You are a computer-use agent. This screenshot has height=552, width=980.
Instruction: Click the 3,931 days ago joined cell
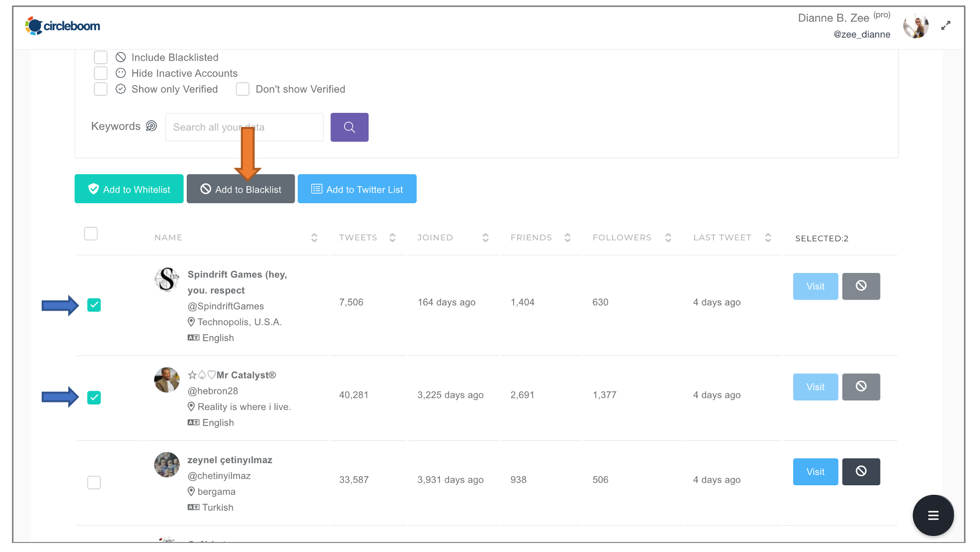pos(450,480)
